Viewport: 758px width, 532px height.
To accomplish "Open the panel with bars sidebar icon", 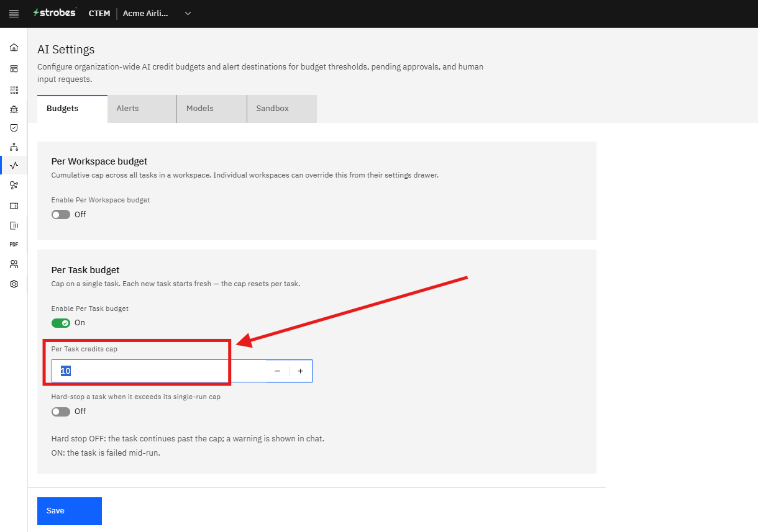I will click(14, 225).
